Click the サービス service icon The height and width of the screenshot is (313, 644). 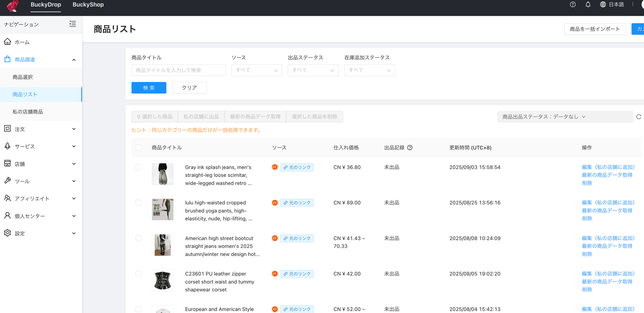click(x=7, y=146)
